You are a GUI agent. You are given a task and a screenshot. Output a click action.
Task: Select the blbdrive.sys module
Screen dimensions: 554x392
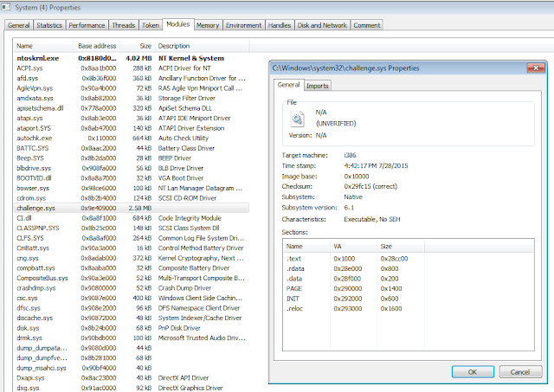132,168
